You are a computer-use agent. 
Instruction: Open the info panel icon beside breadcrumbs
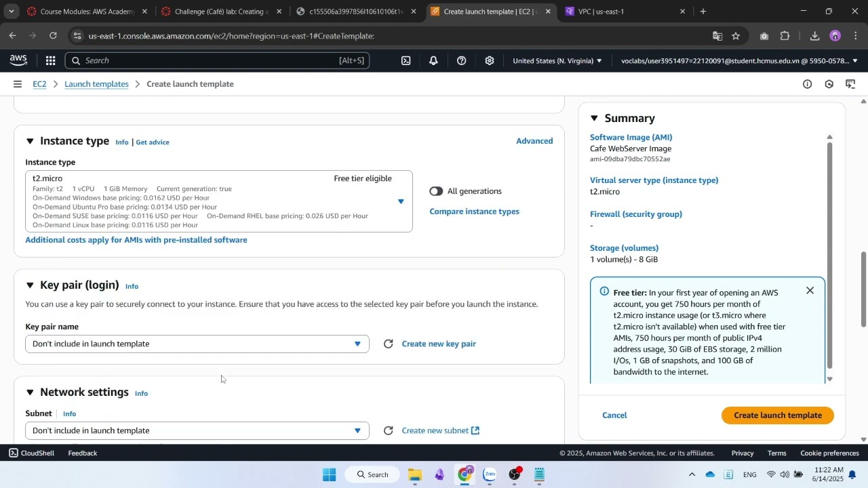tap(807, 84)
